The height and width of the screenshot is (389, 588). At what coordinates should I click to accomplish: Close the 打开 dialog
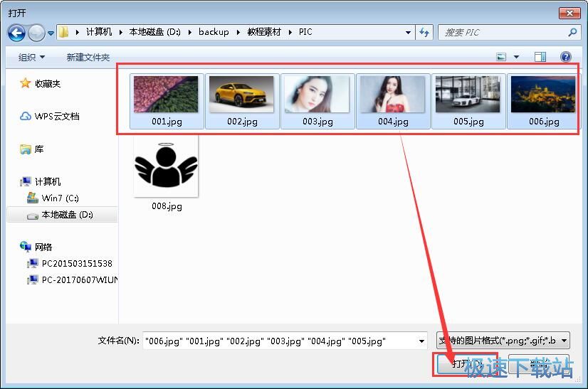pyautogui.click(x=569, y=13)
